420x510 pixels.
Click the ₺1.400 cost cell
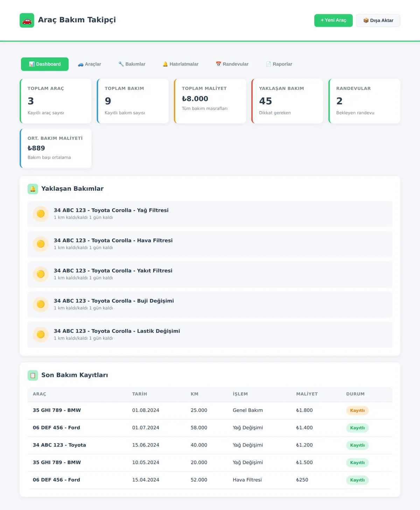click(304, 428)
